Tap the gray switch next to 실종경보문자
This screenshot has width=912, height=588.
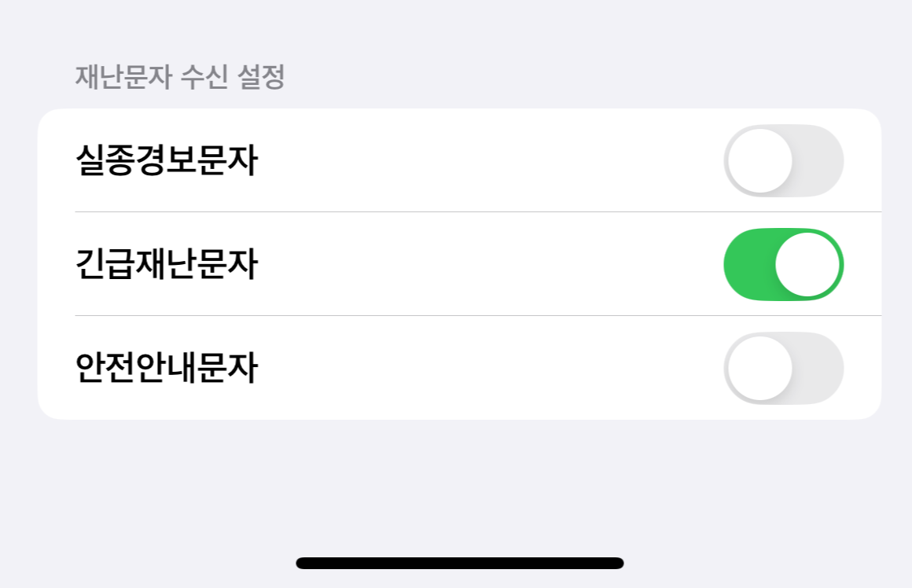point(783,160)
